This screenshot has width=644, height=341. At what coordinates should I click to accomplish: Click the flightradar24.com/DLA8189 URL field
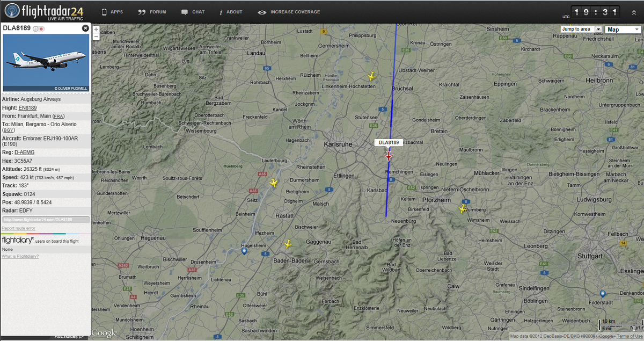click(46, 219)
